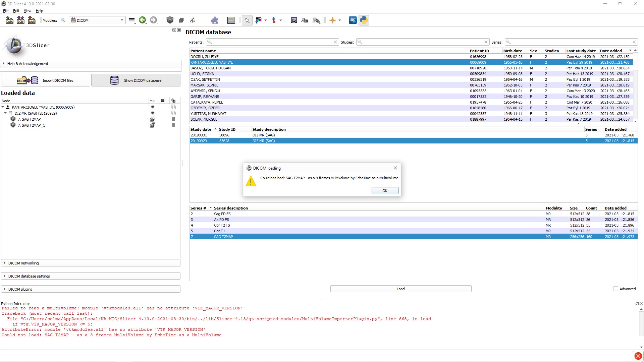The width and height of the screenshot is (644, 362).
Task: Click the DCM load DICOM icon
Action: point(20,20)
